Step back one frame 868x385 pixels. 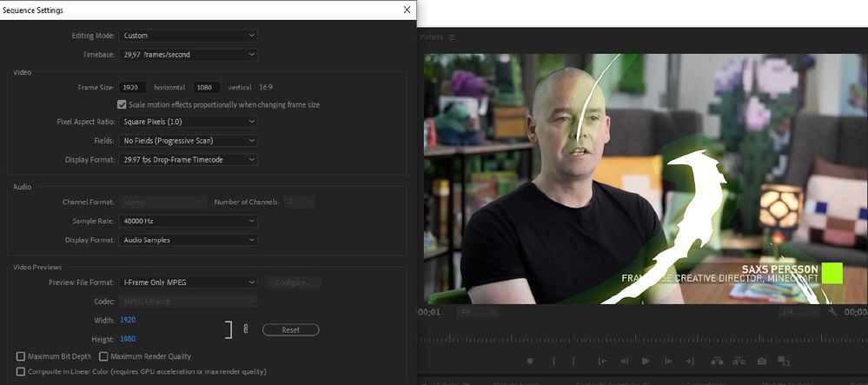click(x=625, y=362)
